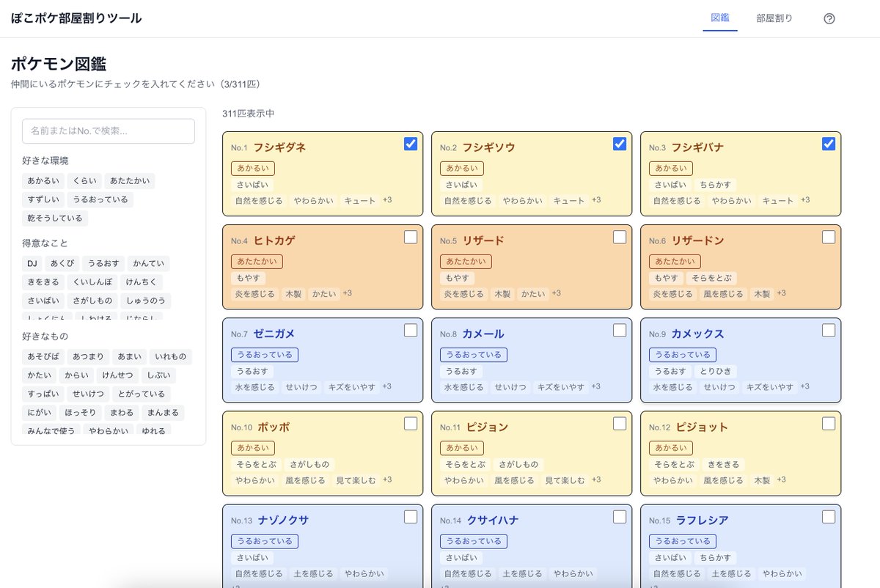This screenshot has width=880, height=588.
Task: Select the あかるい filter in the sidebar
Action: [43, 180]
